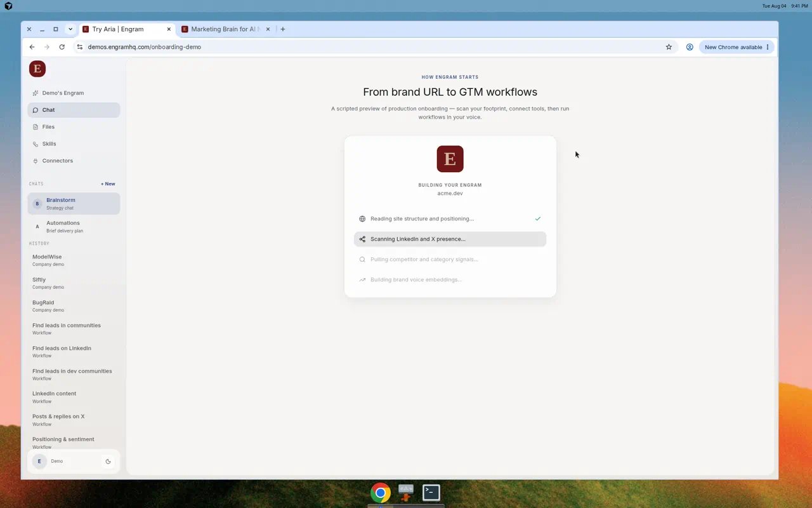This screenshot has width=812, height=508.
Task: Start a new chat with + New
Action: (108, 184)
